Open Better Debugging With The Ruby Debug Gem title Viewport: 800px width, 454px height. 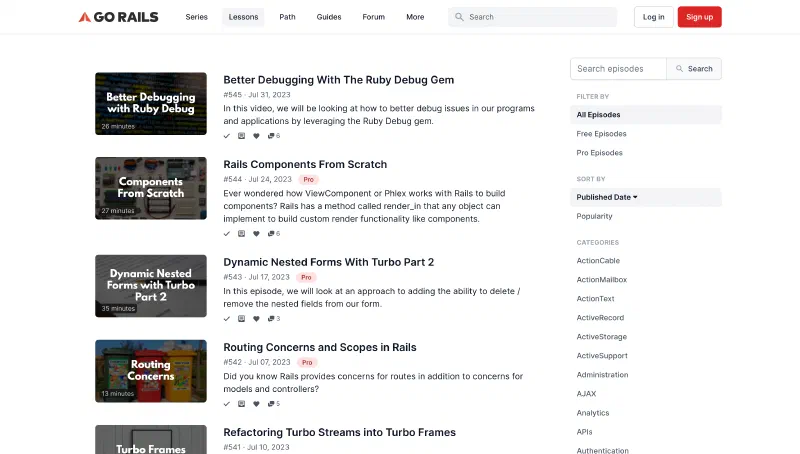pos(338,80)
